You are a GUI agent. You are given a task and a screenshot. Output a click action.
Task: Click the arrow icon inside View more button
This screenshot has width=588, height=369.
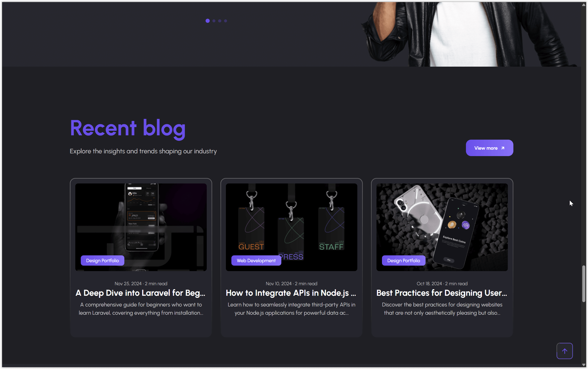coord(502,148)
